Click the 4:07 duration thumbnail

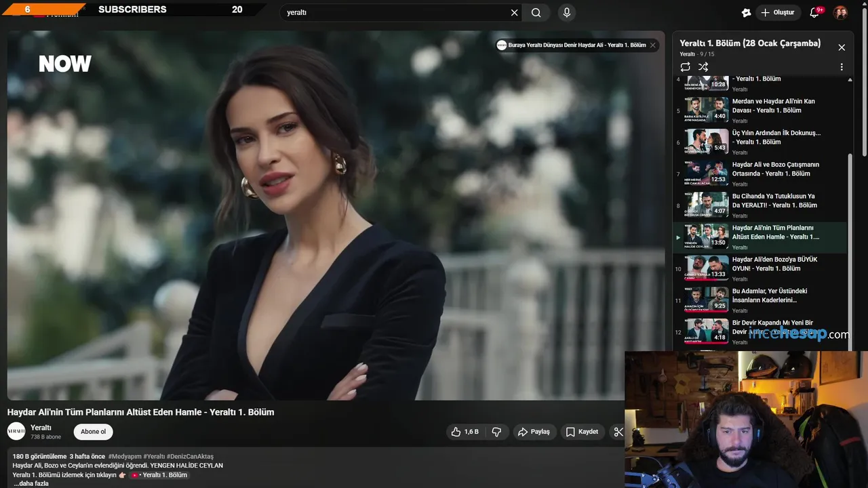707,205
